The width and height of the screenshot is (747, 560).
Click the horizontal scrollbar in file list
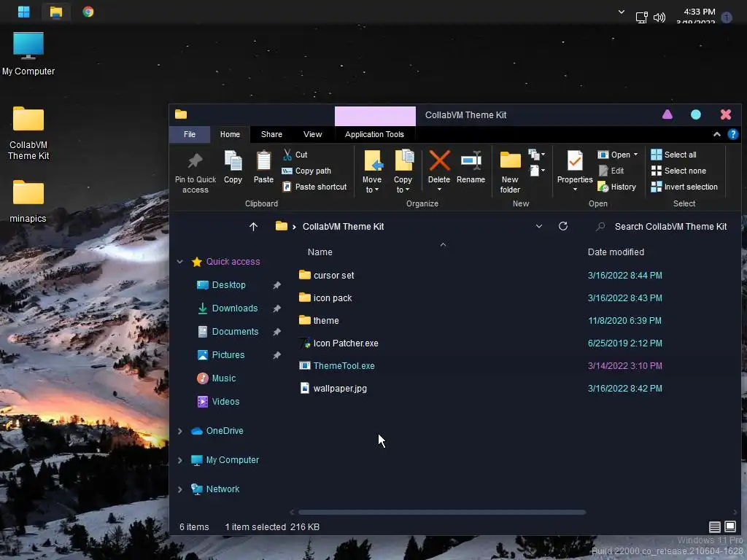[x=441, y=513]
